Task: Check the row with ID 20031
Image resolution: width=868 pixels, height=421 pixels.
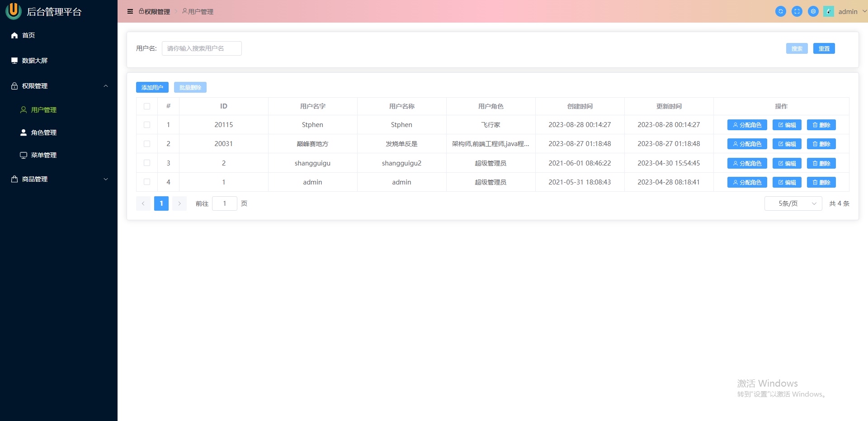Action: click(147, 144)
